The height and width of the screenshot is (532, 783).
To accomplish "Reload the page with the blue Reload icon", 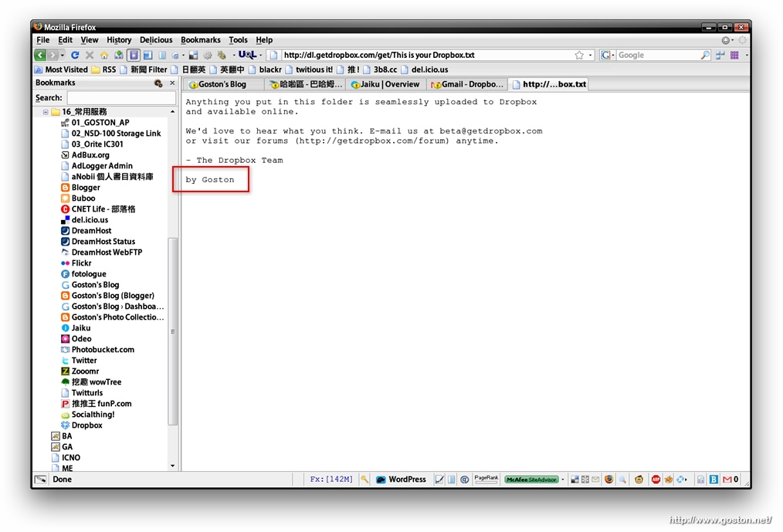I will click(75, 55).
